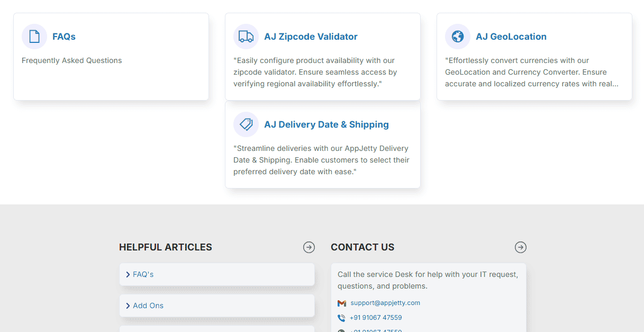
Task: Click the AJ GeoLocation globe icon
Action: (458, 37)
